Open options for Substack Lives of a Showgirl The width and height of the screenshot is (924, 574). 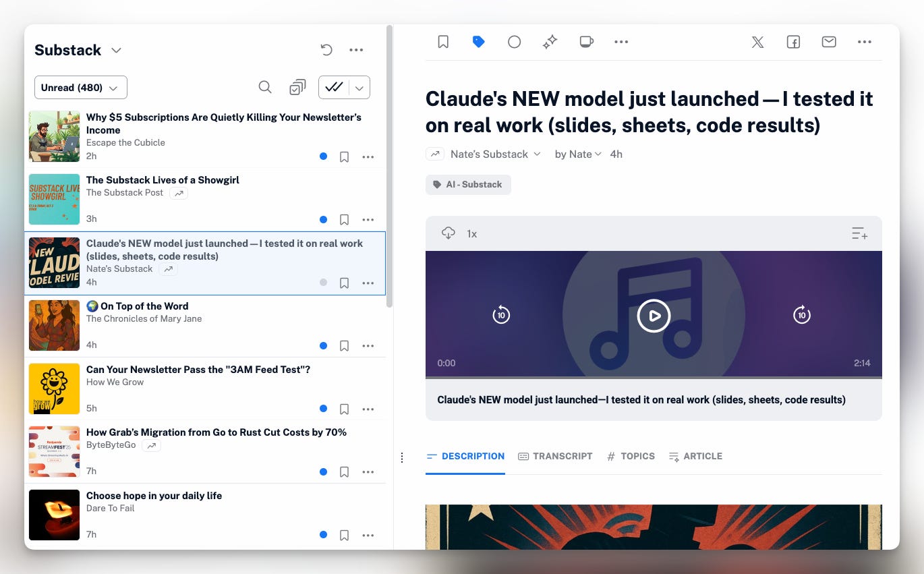point(368,219)
